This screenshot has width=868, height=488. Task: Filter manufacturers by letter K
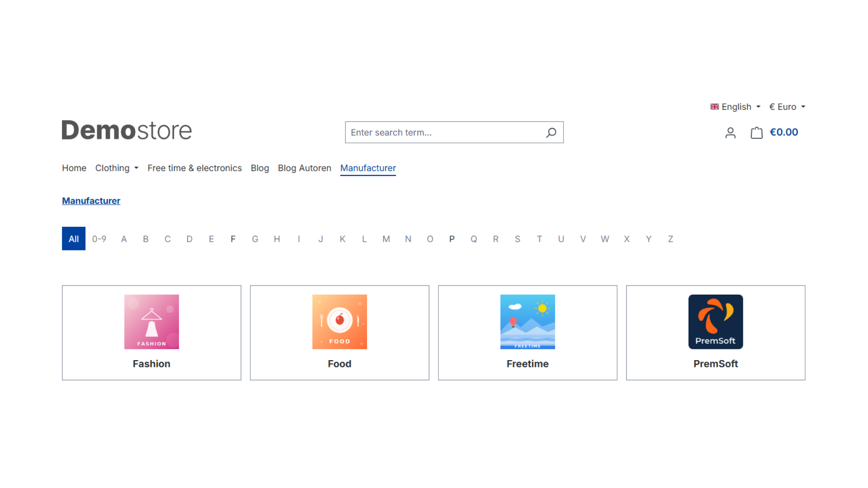(342, 239)
